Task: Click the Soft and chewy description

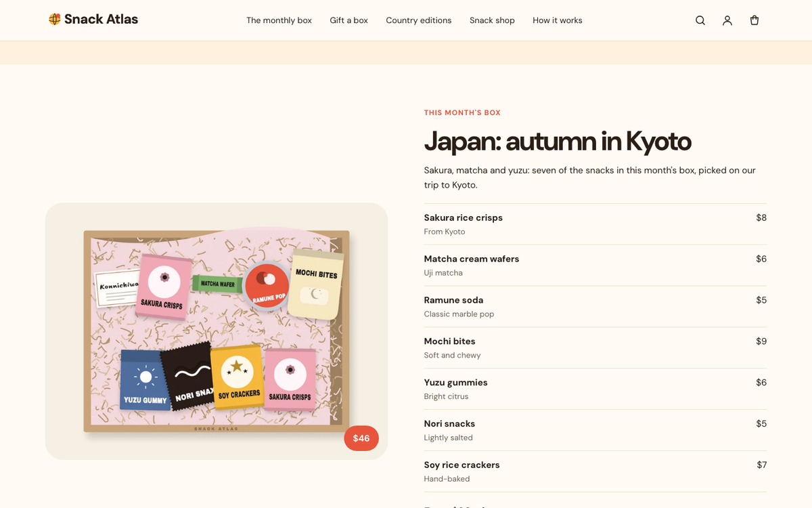Action: [453, 356]
